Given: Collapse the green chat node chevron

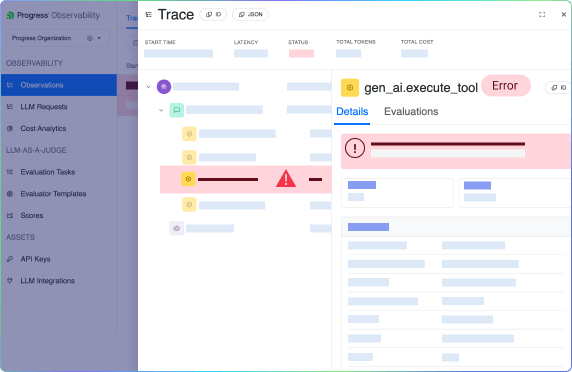Looking at the screenshot, I should (161, 110).
